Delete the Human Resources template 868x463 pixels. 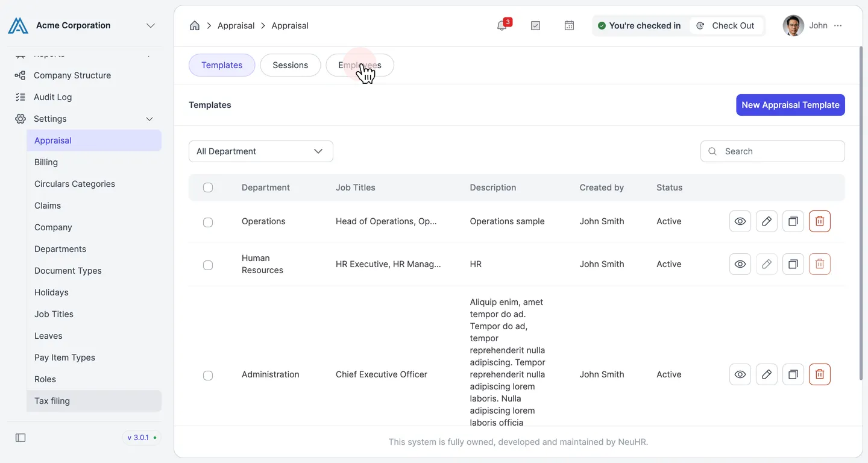click(x=820, y=264)
